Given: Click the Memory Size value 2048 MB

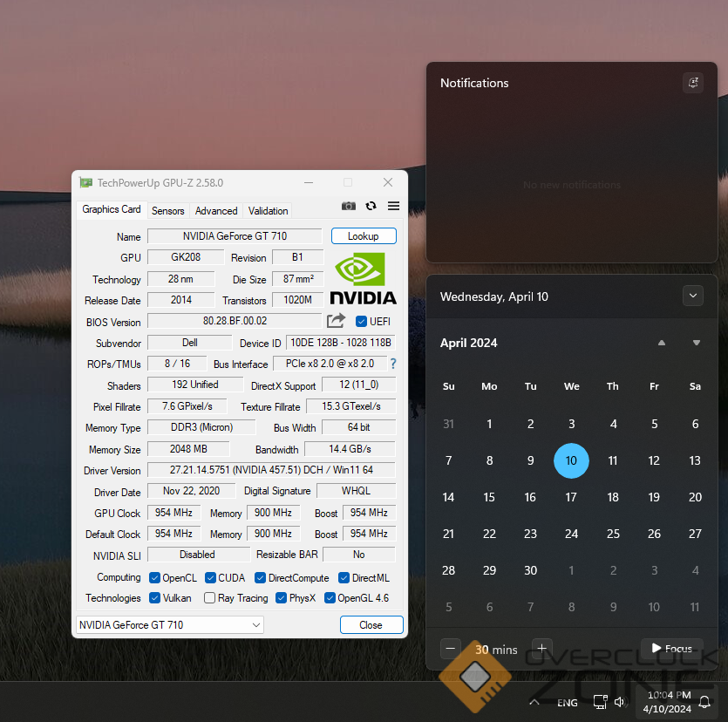Looking at the screenshot, I should pos(188,449).
